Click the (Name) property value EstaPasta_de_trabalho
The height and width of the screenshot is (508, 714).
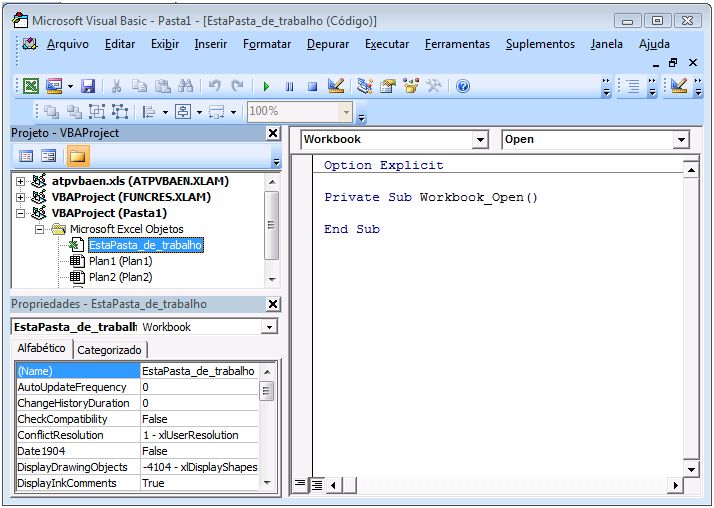[x=198, y=371]
